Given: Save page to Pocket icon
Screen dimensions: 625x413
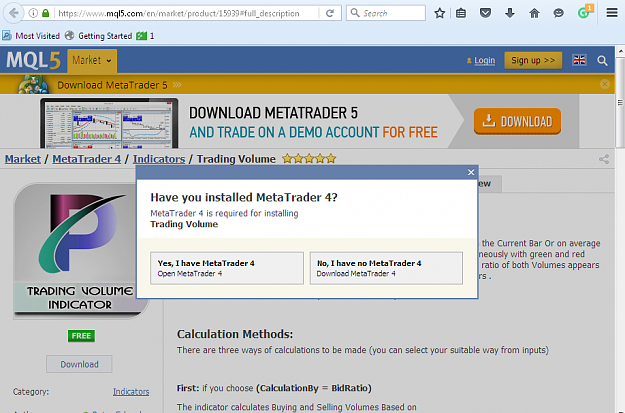Looking at the screenshot, I should [x=485, y=13].
